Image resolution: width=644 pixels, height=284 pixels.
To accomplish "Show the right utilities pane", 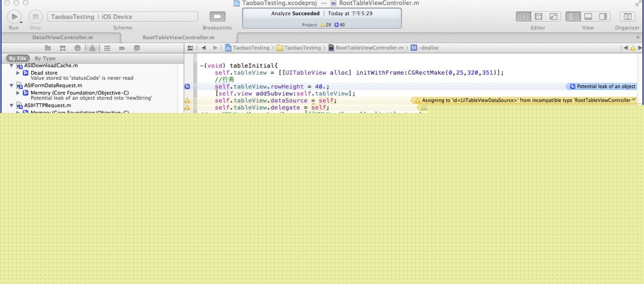I will click(x=602, y=17).
